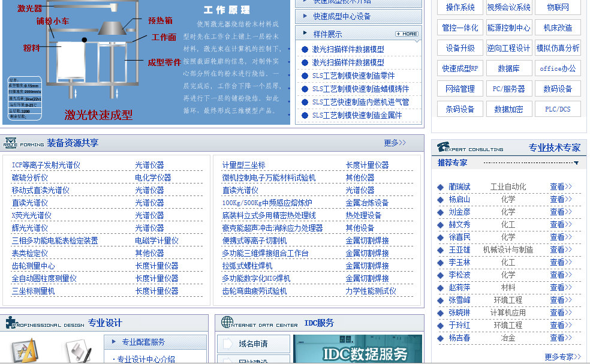The height and width of the screenshot is (364, 590).
Task: Expand the 快速成型中心设备 section
Action: point(306,16)
